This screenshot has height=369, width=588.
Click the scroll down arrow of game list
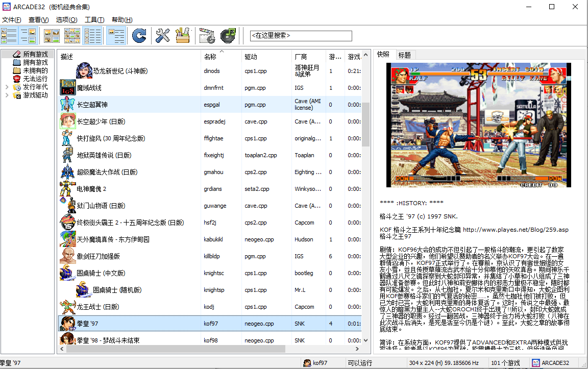point(366,340)
